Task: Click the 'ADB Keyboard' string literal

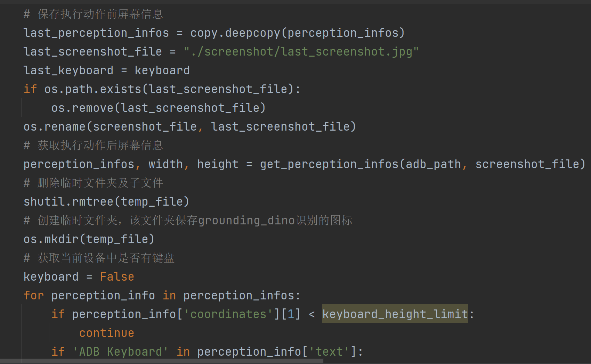Action: tap(120, 351)
